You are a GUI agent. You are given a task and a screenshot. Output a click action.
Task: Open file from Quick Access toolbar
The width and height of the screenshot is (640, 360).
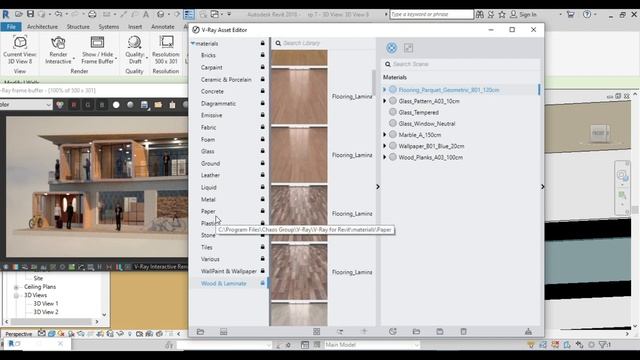tap(19, 14)
